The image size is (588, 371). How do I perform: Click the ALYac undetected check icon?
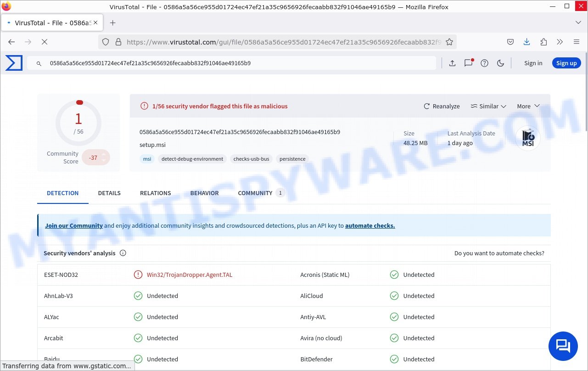pyautogui.click(x=138, y=317)
